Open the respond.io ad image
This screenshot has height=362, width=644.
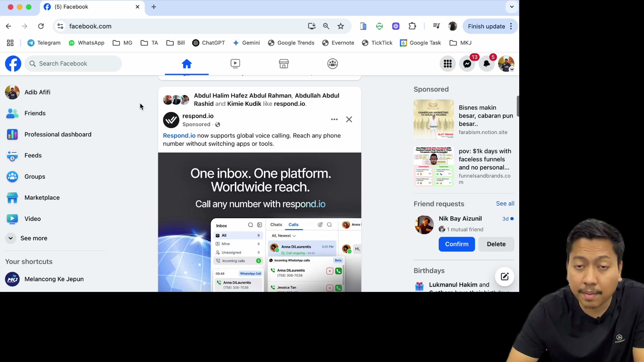pyautogui.click(x=260, y=222)
